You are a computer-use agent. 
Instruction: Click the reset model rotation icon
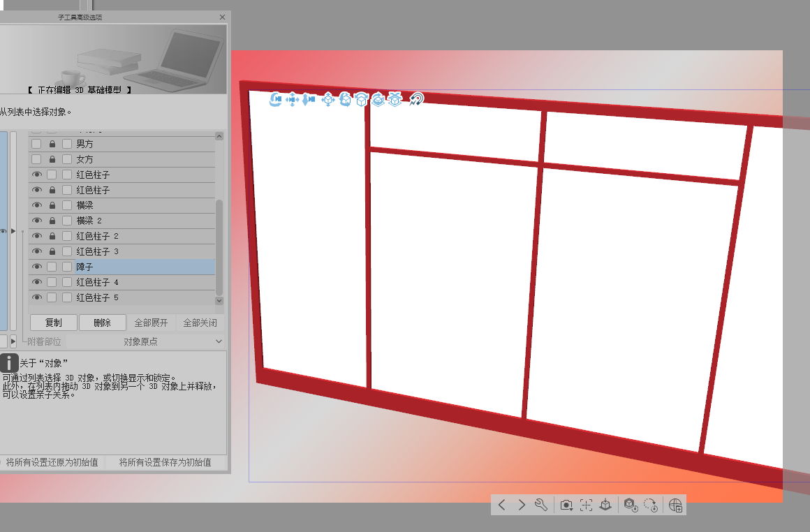pos(651,505)
